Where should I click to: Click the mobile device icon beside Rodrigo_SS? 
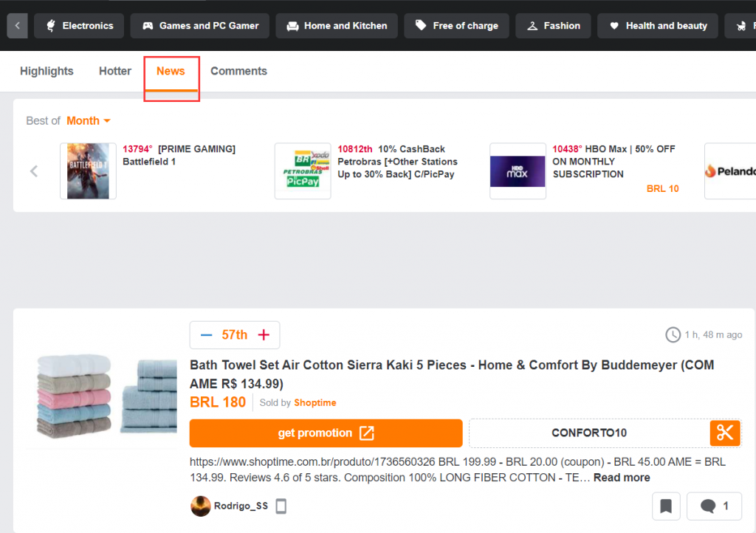pyautogui.click(x=281, y=506)
